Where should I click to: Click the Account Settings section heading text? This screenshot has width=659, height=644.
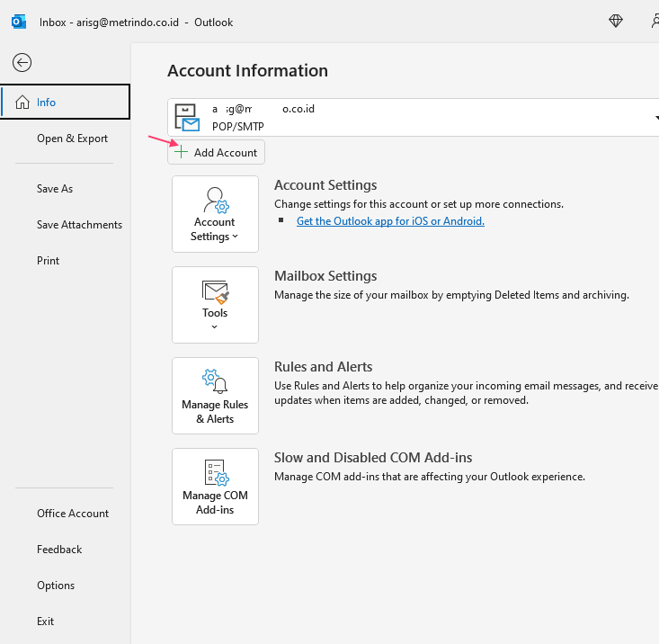pyautogui.click(x=325, y=185)
